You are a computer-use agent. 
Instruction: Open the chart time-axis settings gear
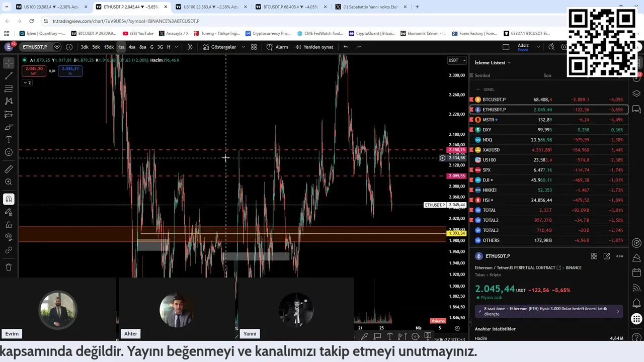click(x=457, y=328)
